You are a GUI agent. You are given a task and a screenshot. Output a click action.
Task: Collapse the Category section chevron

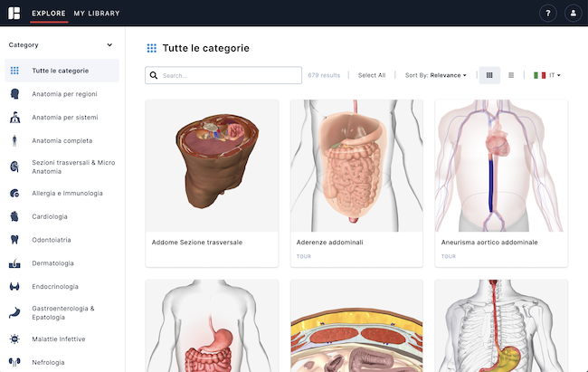click(x=109, y=44)
